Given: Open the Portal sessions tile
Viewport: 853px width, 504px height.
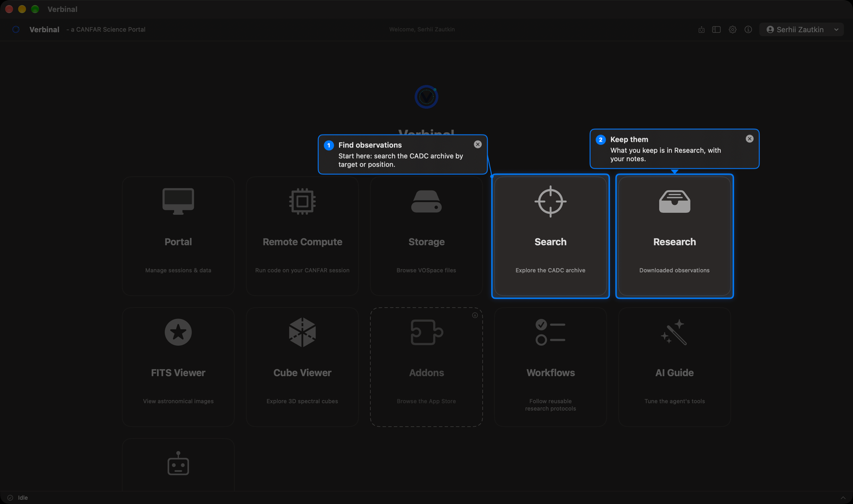Looking at the screenshot, I should tap(178, 236).
